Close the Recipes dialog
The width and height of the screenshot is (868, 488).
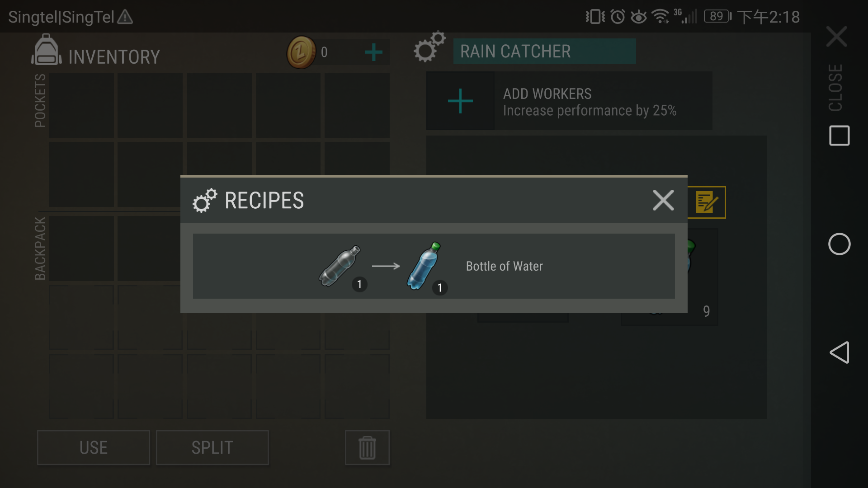(x=663, y=200)
